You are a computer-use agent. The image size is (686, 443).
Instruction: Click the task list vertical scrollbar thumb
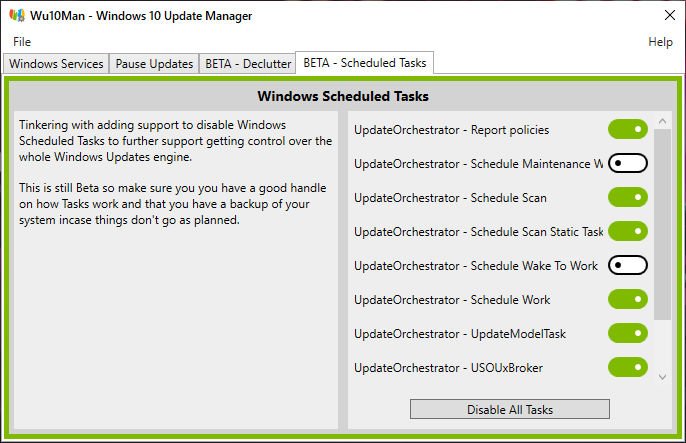click(662, 225)
